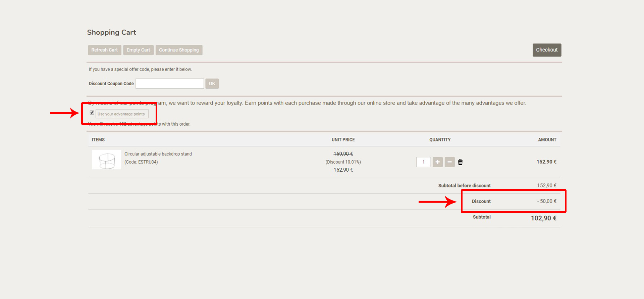Click the - 50,00 € discount value
This screenshot has height=299, width=644.
547,201
